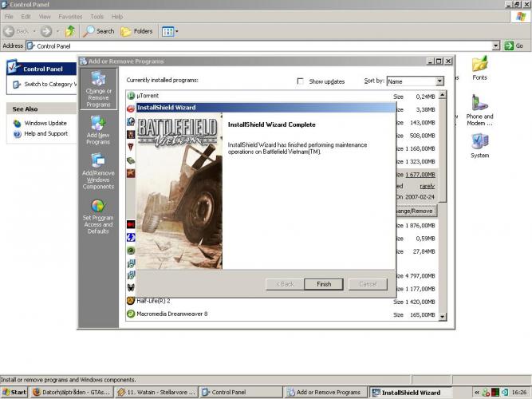
Task: Enable the Show updates checkbox
Action: click(x=301, y=81)
